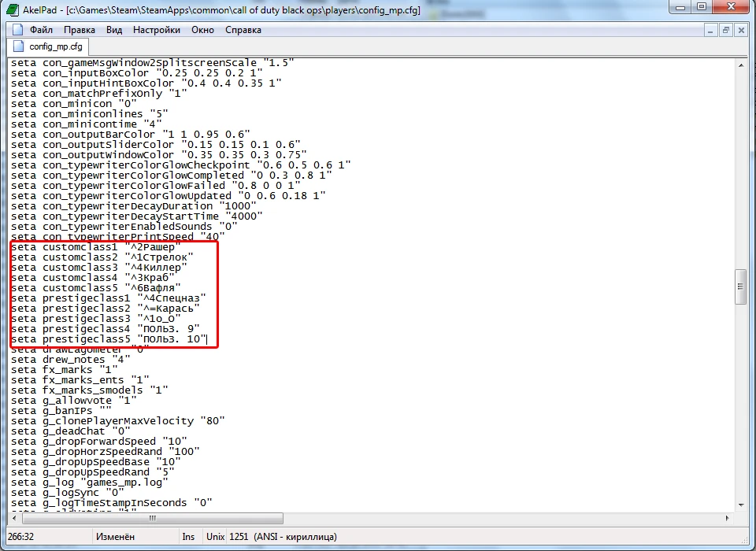756x551 pixels.
Task: Click line seta g_clonePlayerMaxVelocity "80"
Action: tap(118, 421)
